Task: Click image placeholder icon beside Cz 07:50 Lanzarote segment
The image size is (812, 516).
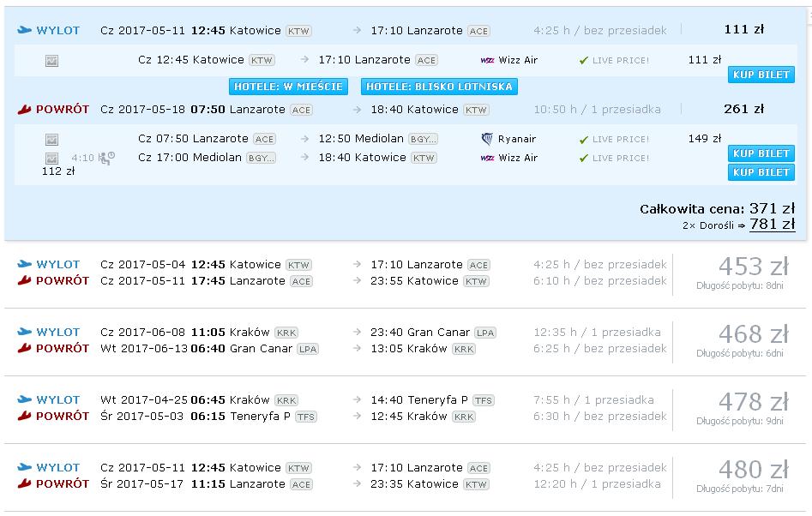Action: pyautogui.click(x=51, y=139)
